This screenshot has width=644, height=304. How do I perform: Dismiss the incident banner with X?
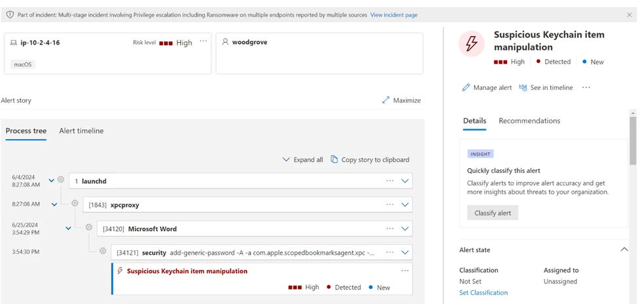(x=630, y=14)
